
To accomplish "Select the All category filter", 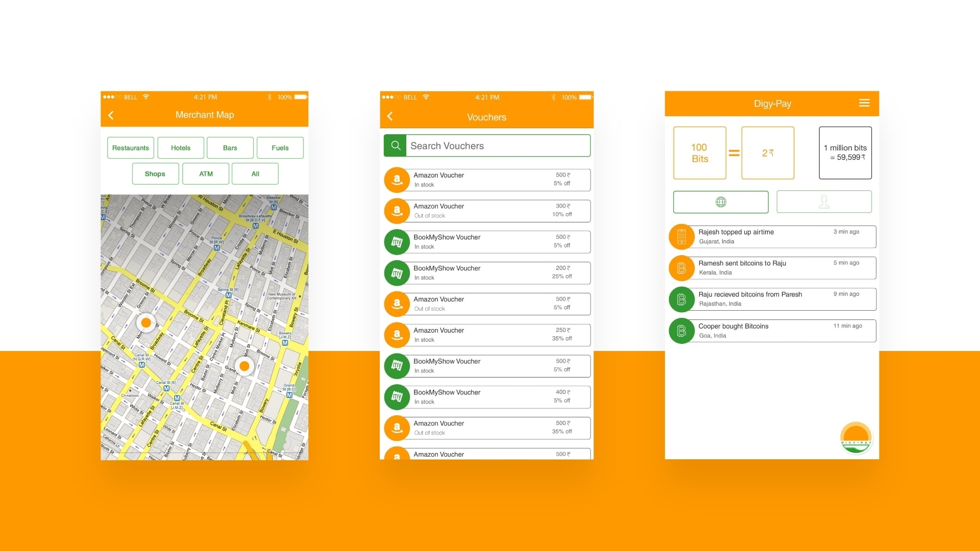I will (255, 174).
